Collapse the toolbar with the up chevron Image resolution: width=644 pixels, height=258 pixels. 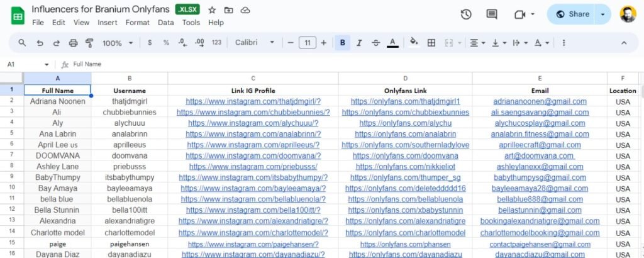(624, 43)
